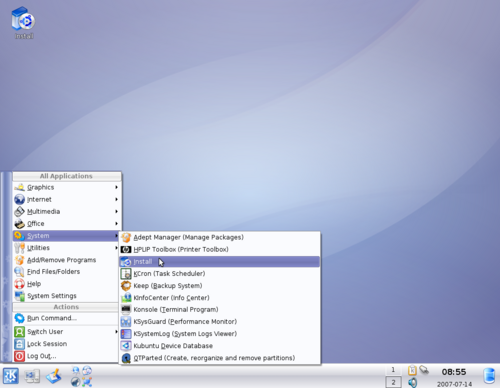Click the Adept Manager (Manage Packages) label
The width and height of the screenshot is (500, 388).
point(189,237)
